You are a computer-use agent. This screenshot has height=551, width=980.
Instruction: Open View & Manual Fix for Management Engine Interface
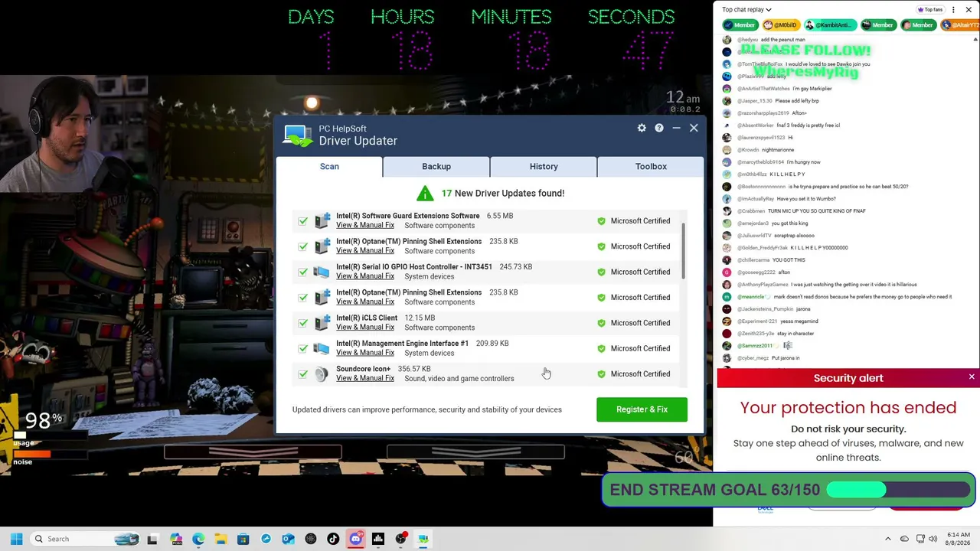(x=365, y=353)
